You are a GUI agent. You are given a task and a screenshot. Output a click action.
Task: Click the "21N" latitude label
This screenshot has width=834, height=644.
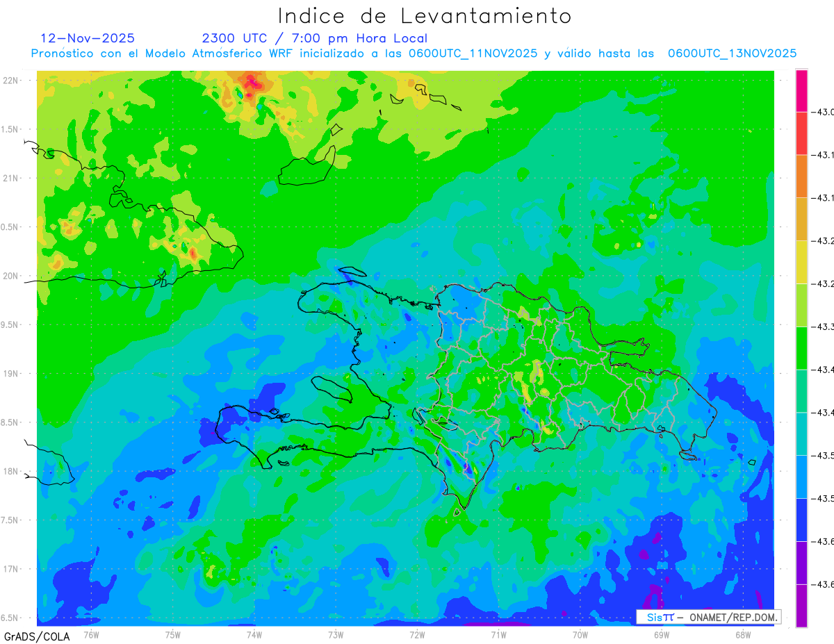(x=10, y=178)
